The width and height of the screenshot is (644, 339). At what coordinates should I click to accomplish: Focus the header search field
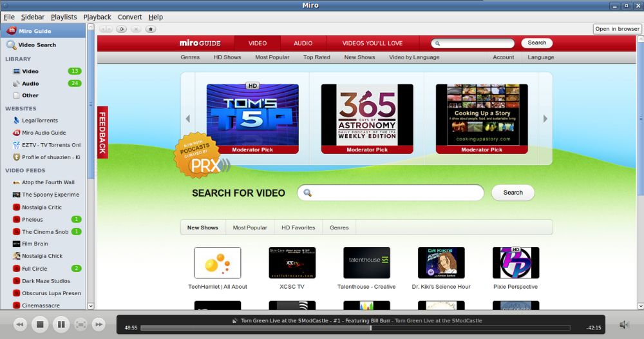[x=473, y=43]
